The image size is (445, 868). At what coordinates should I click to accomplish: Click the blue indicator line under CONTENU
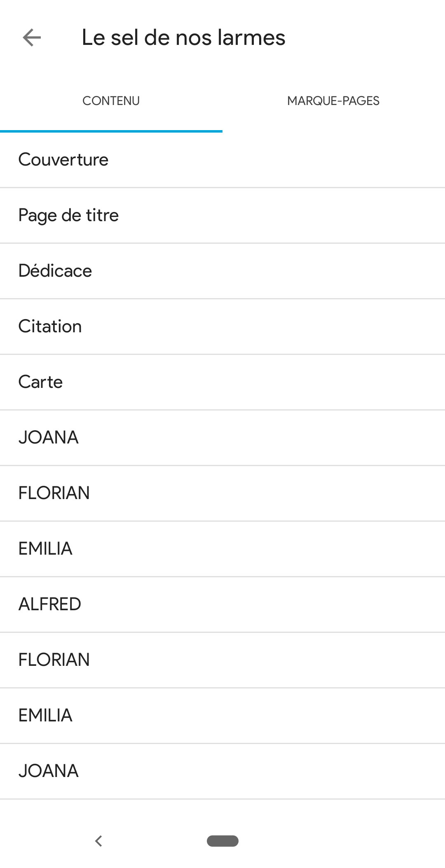111,131
